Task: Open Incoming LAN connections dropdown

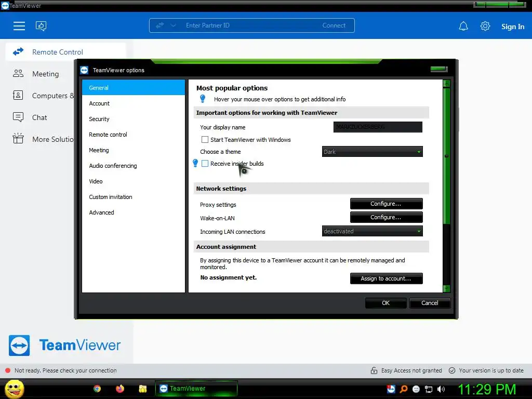Action: click(372, 231)
